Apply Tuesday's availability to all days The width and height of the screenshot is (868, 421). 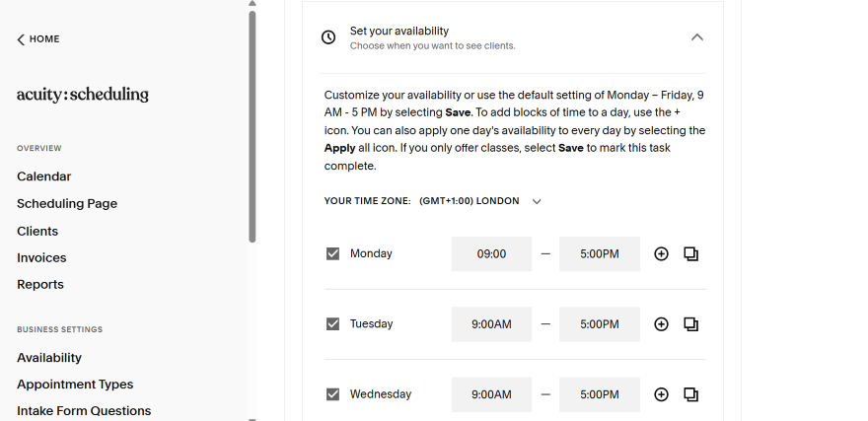690,324
